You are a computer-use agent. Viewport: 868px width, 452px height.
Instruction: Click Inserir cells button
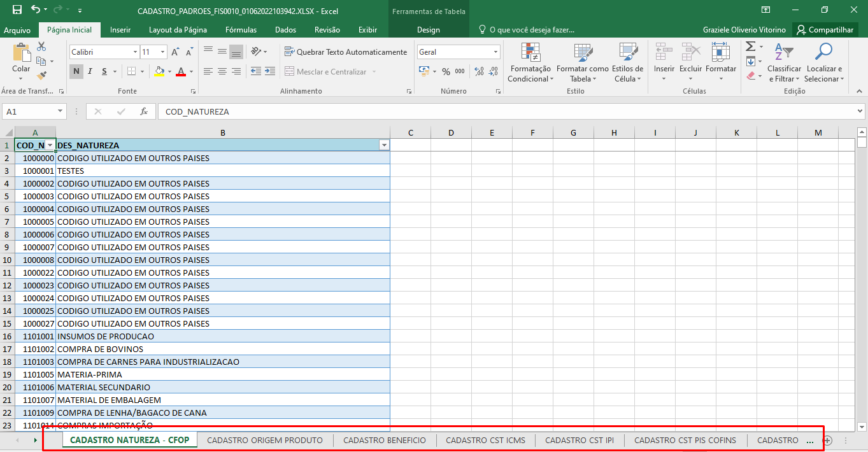[x=664, y=62]
